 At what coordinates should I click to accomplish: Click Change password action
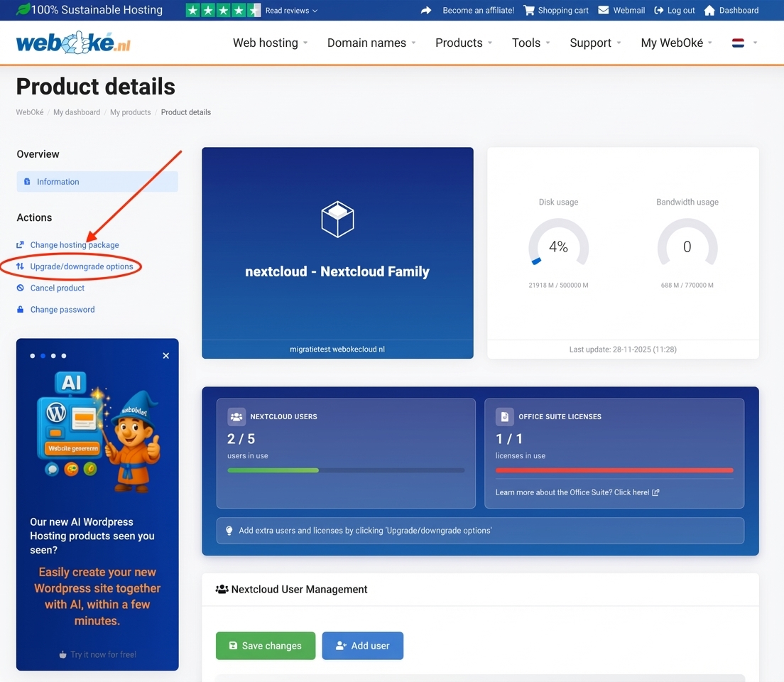(x=62, y=309)
